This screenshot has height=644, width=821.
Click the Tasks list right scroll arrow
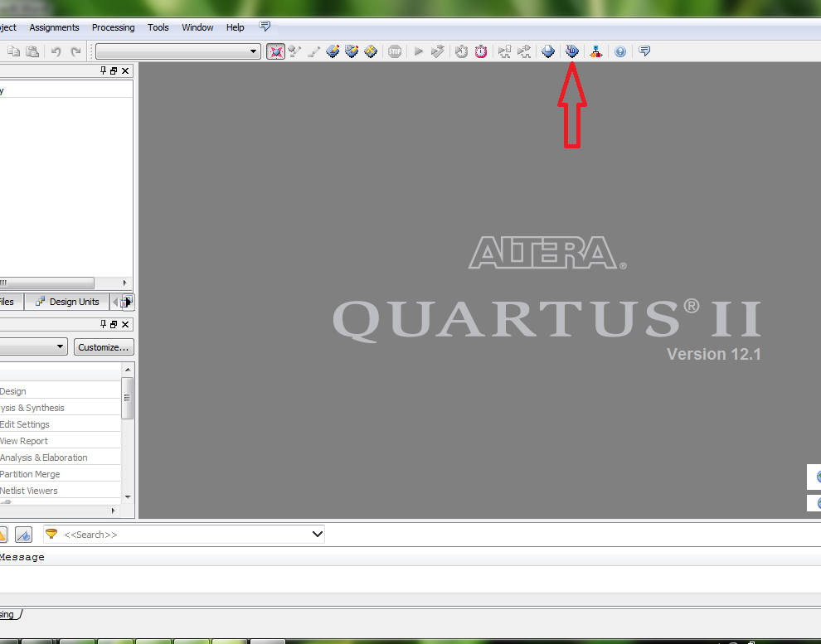point(113,511)
